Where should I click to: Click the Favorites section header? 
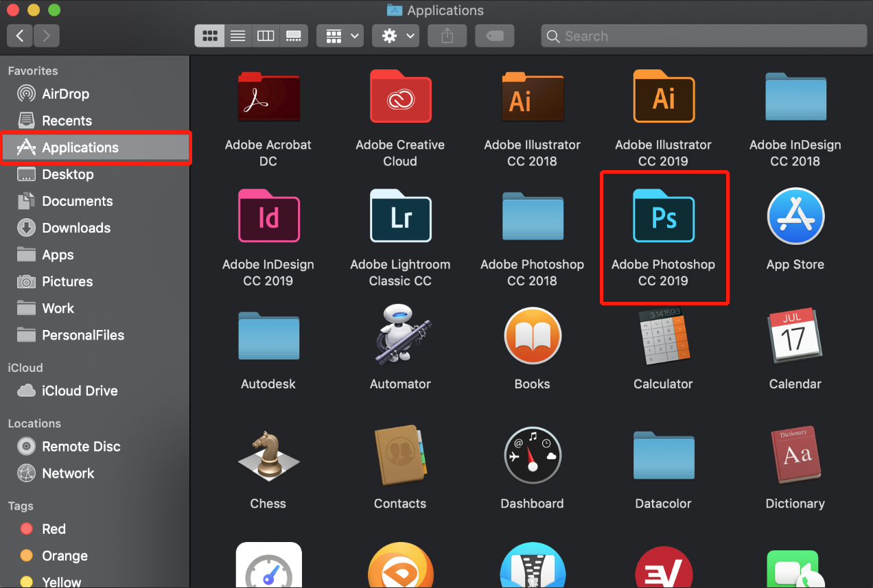click(33, 71)
